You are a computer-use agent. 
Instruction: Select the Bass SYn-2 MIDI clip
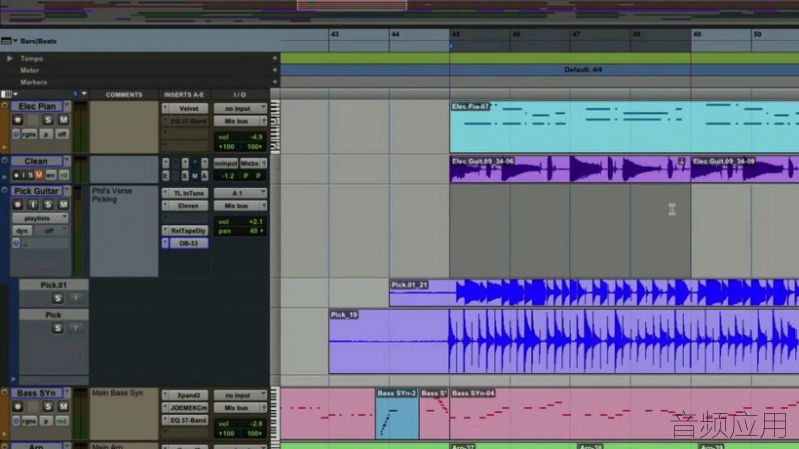[x=397, y=413]
